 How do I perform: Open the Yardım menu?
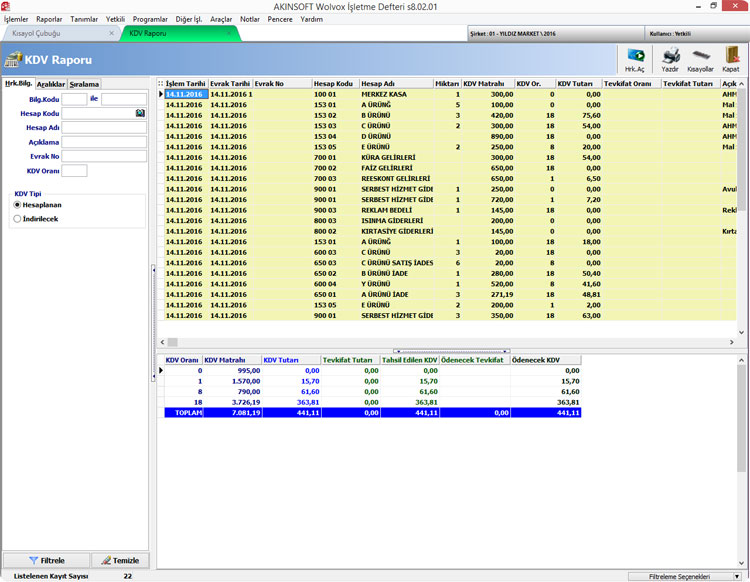tap(311, 19)
